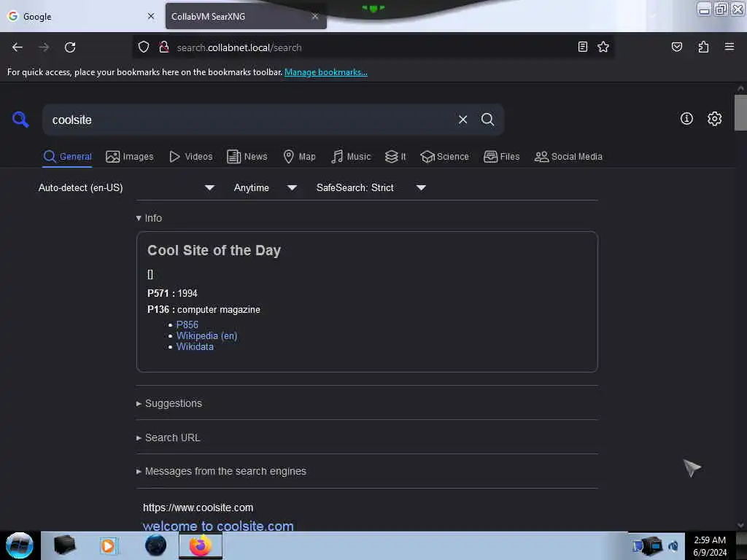Open the dark globe taskbar icon

pos(156,545)
